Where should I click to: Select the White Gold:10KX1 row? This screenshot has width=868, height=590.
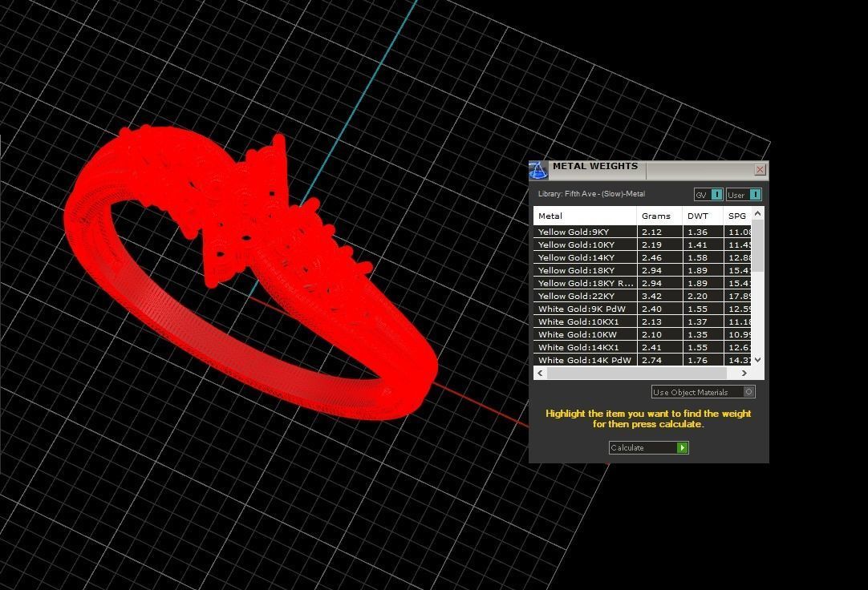pyautogui.click(x=643, y=321)
